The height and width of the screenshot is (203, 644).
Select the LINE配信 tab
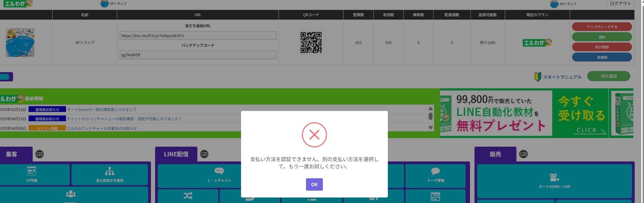[176, 154]
